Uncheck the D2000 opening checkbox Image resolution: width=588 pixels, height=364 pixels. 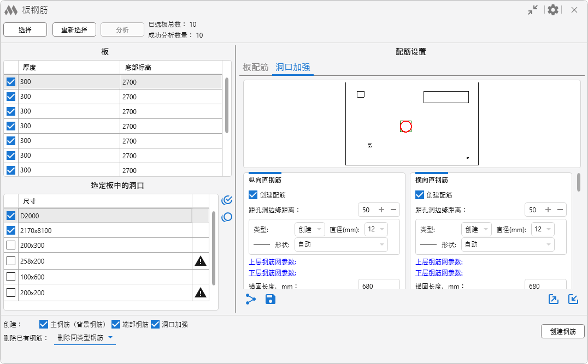[11, 216]
